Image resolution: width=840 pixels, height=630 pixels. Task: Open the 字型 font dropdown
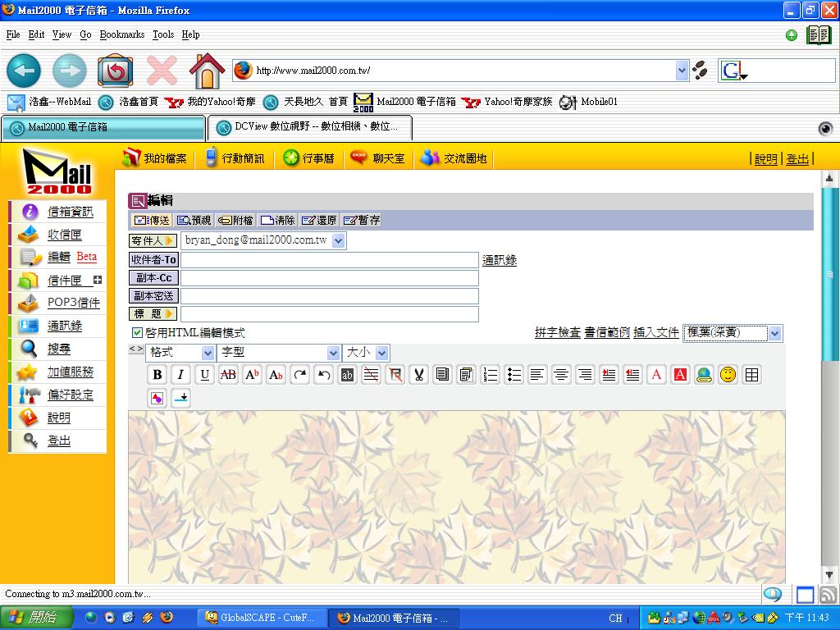coord(279,353)
